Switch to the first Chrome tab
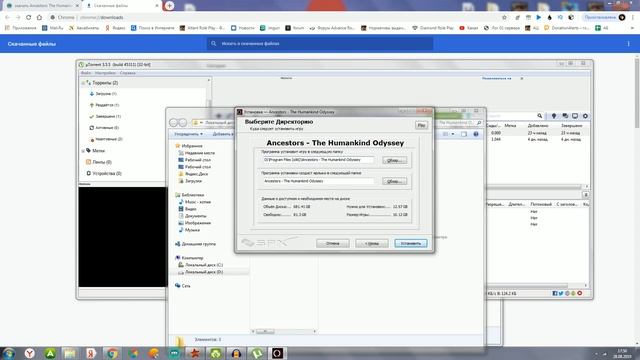 [x=42, y=6]
